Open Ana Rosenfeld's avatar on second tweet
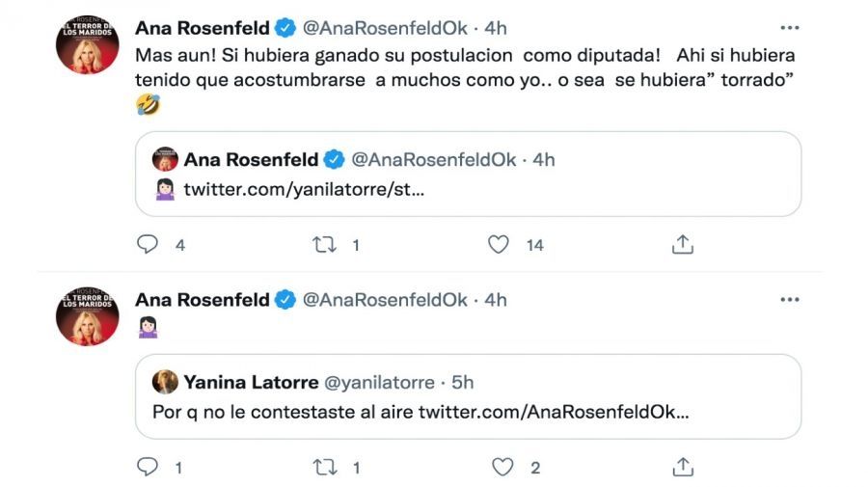 pos(88,316)
